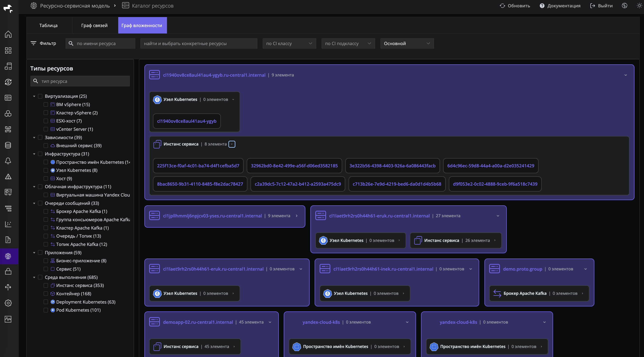Open the 'по CI классу' dropdown
Screen dimensions: 644x357
pyautogui.click(x=289, y=43)
